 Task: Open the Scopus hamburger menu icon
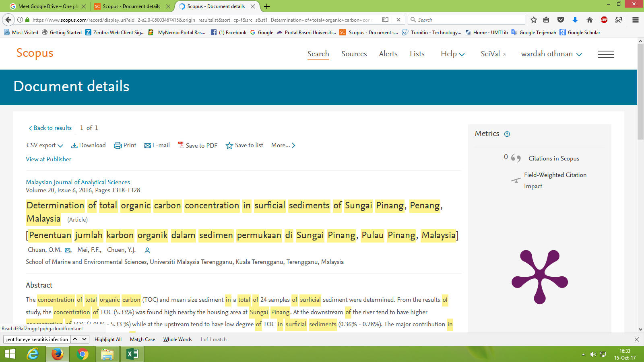point(606,54)
